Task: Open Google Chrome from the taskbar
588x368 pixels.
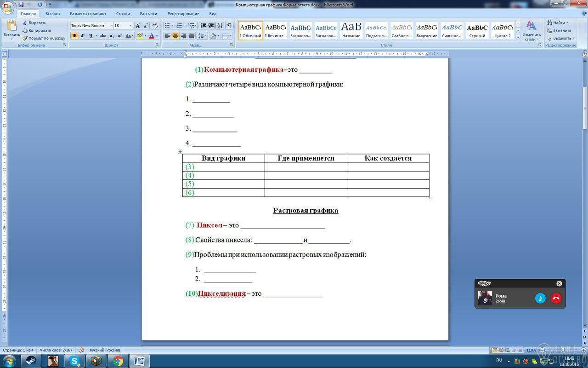Action: coord(118,361)
